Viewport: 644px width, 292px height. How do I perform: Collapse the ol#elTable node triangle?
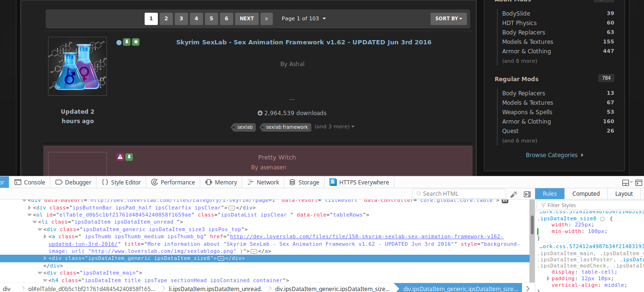(30, 215)
